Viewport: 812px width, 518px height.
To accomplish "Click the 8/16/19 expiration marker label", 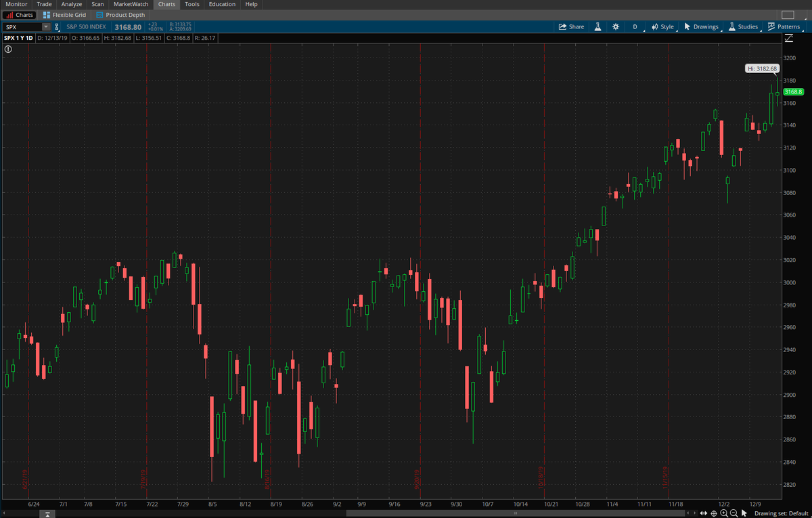I will point(268,478).
